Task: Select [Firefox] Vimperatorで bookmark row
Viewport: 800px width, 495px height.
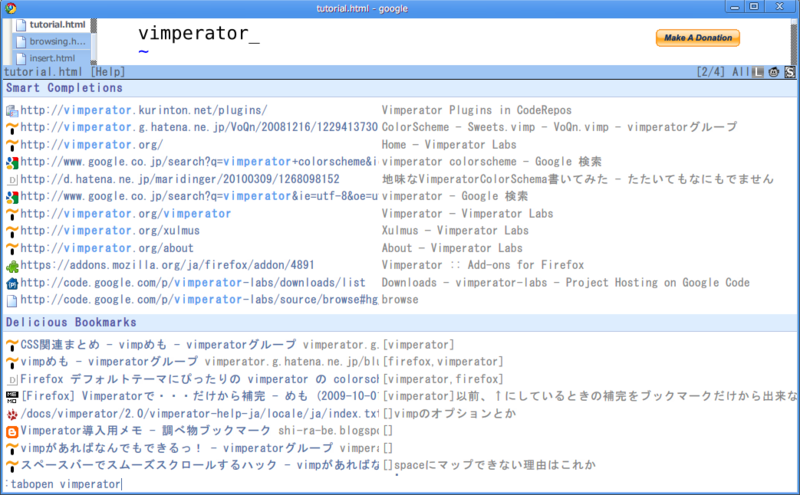Action: [400, 396]
